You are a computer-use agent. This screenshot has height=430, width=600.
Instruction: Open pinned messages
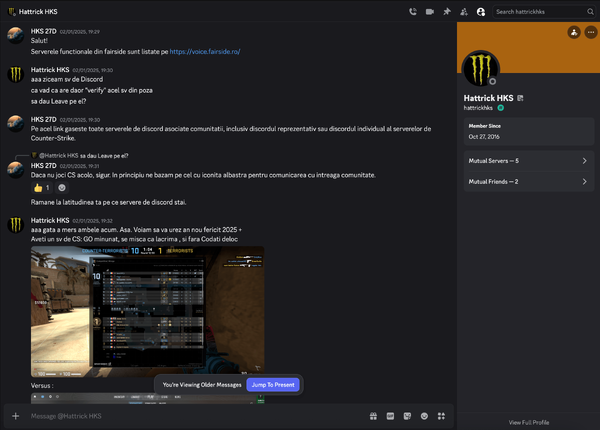point(447,11)
